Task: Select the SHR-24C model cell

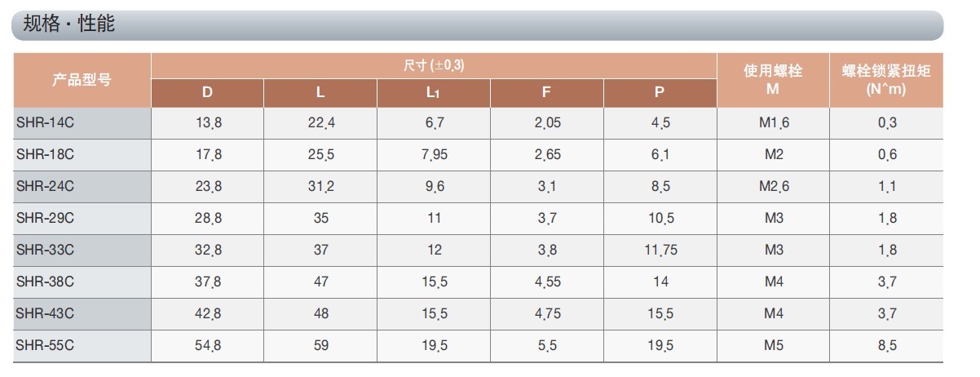Action: pos(46,186)
